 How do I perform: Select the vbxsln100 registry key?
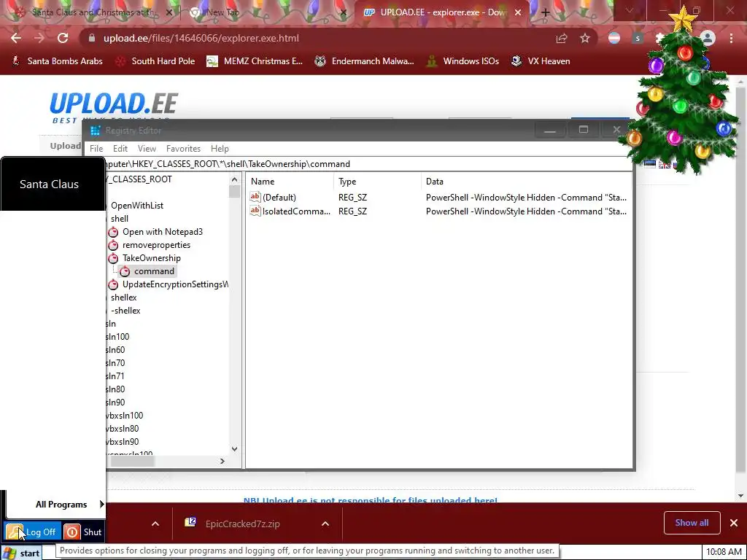point(124,415)
